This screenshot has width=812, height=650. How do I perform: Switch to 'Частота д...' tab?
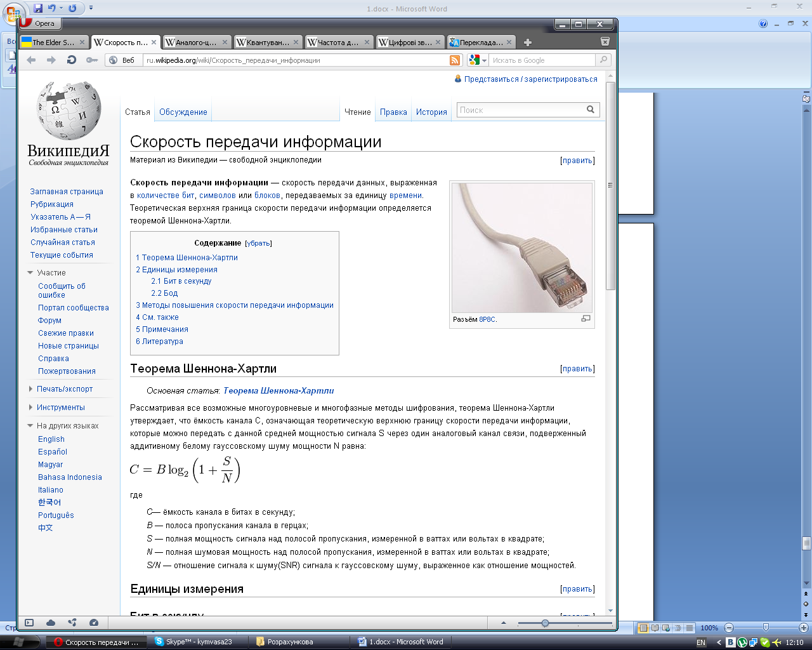tap(339, 43)
